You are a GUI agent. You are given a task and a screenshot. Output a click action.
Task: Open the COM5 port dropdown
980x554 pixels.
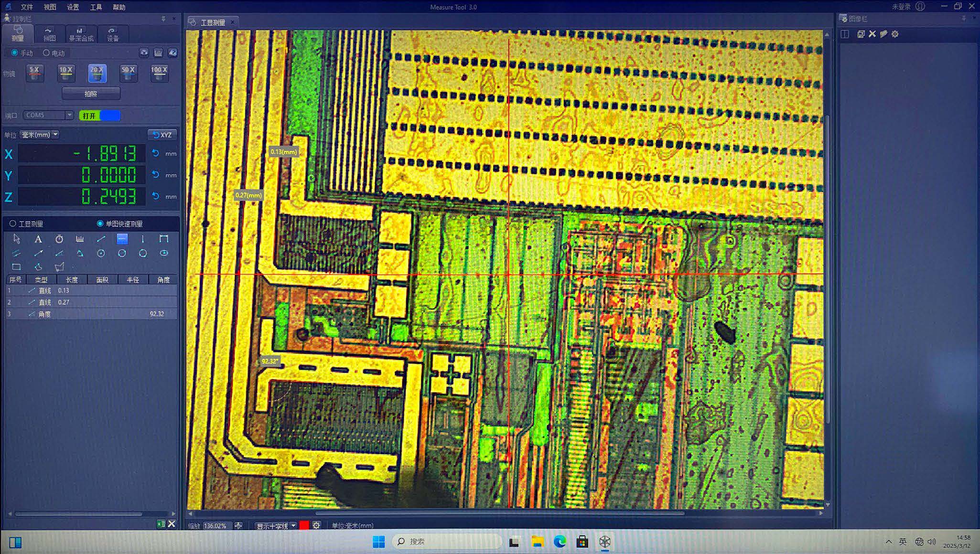[x=69, y=115]
